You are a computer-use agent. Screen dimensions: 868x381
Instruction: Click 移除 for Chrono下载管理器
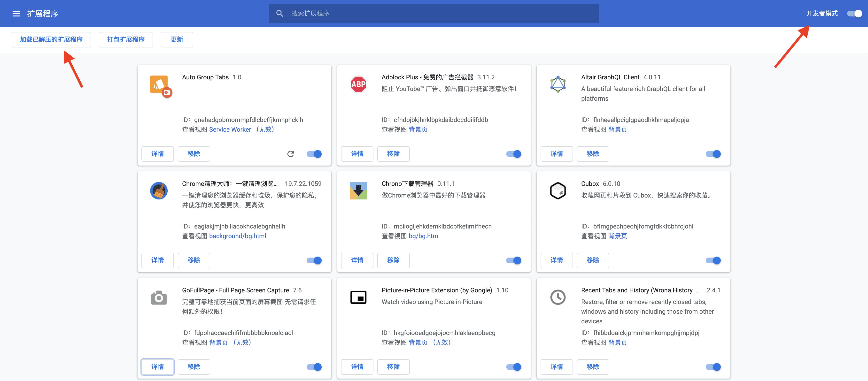coord(393,260)
